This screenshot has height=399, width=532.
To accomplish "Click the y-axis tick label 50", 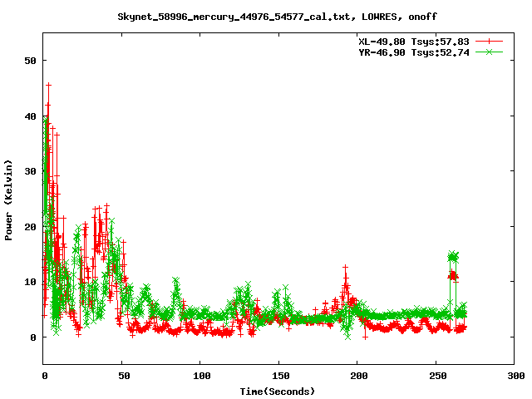I will [30, 61].
